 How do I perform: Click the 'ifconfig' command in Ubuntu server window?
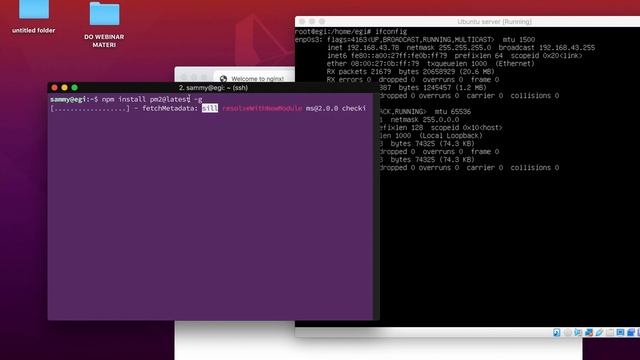click(x=391, y=31)
